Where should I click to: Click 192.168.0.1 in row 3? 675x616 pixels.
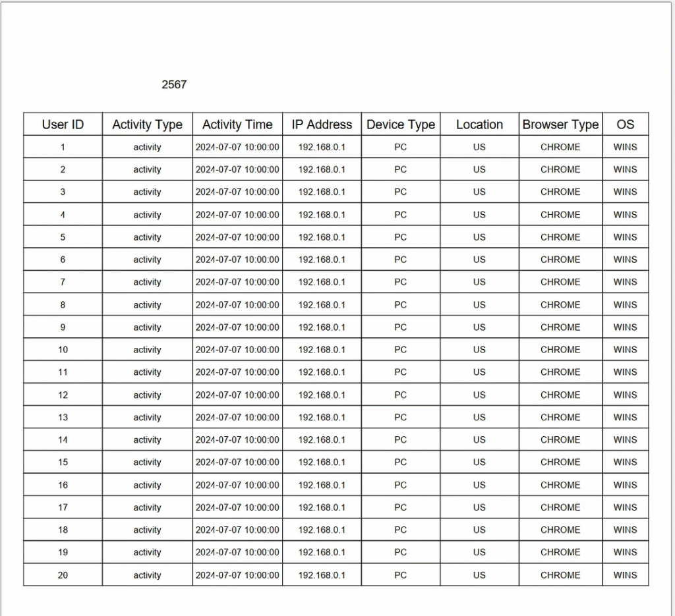(x=322, y=192)
